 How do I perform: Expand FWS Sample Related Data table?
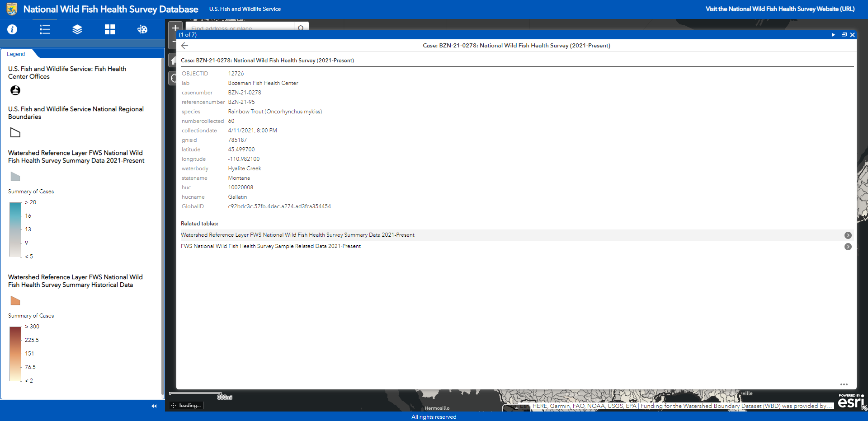(848, 247)
